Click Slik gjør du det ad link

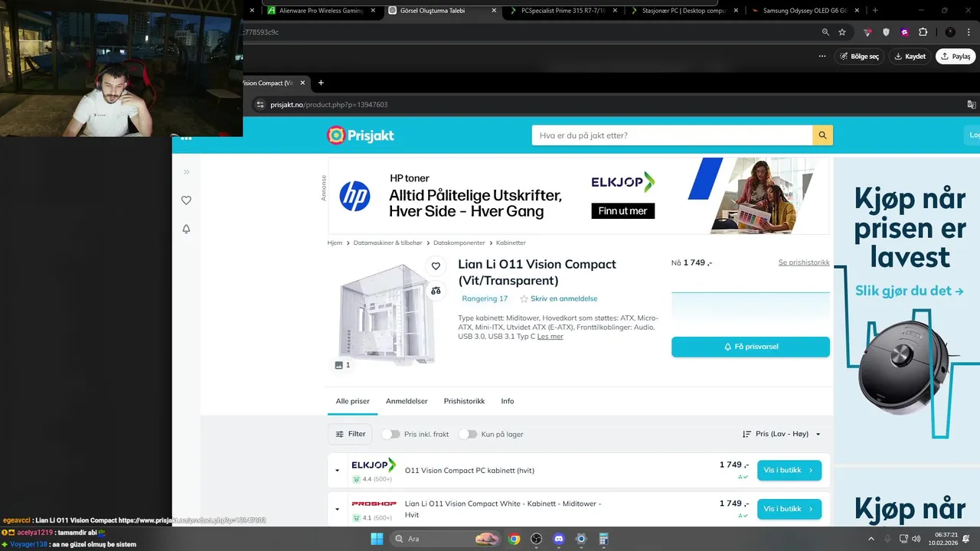909,291
